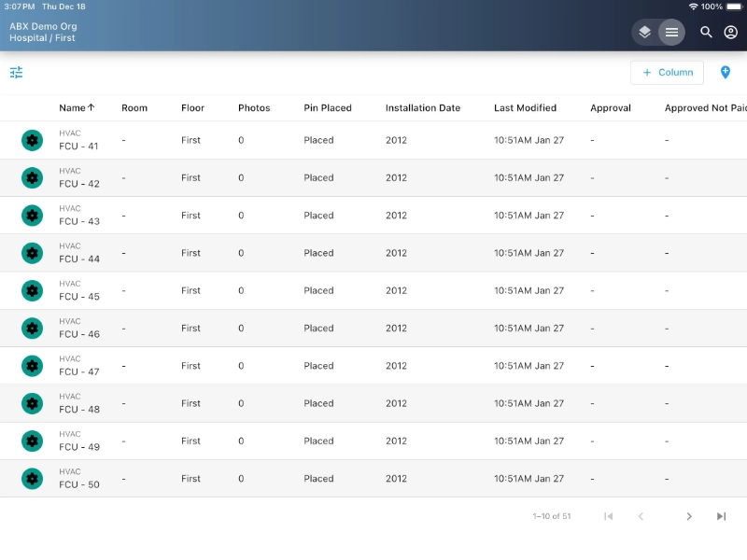This screenshot has height=560, width=747.
Task: Switch to list view
Action: (x=671, y=32)
